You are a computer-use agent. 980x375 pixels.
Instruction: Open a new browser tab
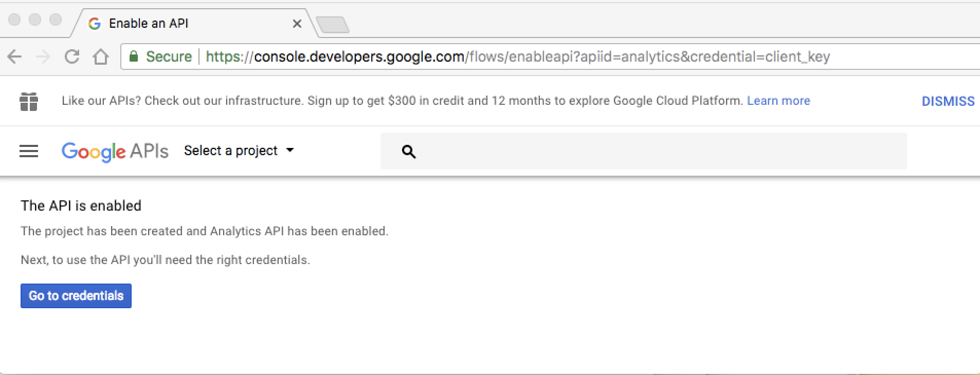pos(333,25)
